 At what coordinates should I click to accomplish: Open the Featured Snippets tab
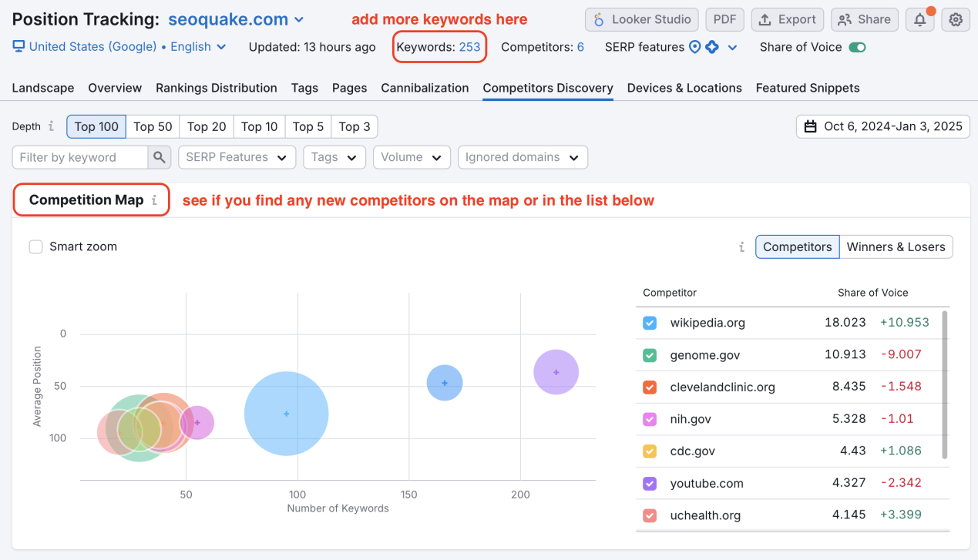[x=807, y=88]
